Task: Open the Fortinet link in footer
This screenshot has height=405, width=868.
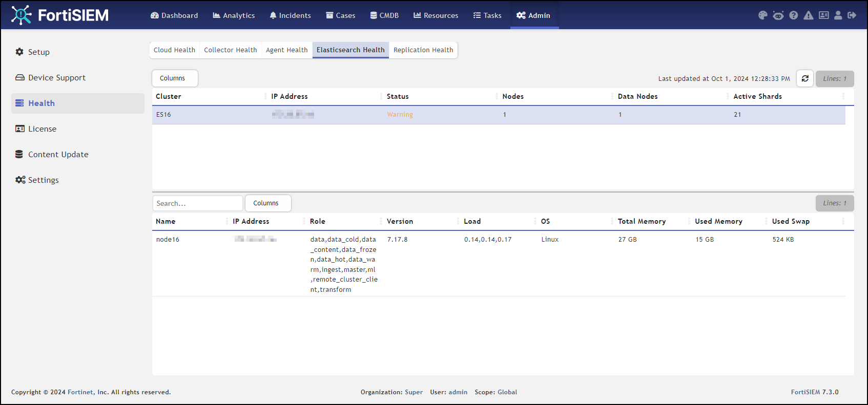Action: [80, 392]
